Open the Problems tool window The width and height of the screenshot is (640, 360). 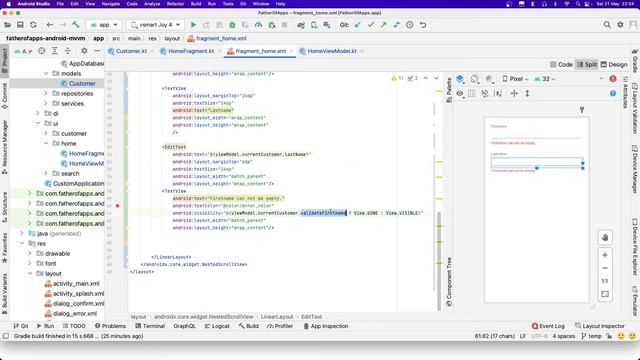(x=110, y=326)
